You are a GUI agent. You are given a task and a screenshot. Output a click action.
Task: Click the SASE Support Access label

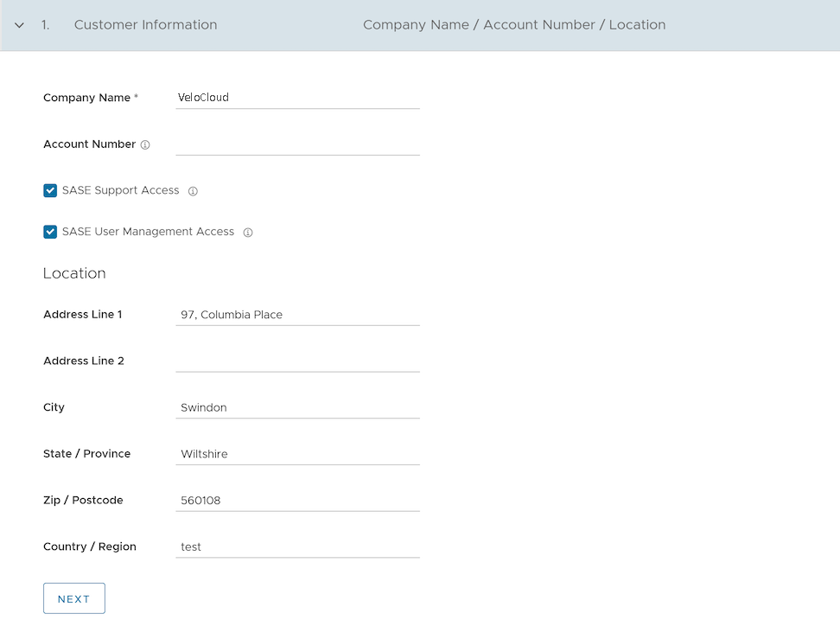[x=120, y=190]
